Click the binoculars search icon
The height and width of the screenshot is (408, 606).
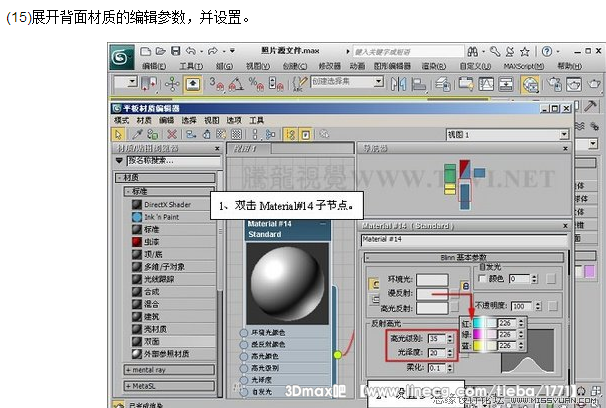[x=473, y=51]
